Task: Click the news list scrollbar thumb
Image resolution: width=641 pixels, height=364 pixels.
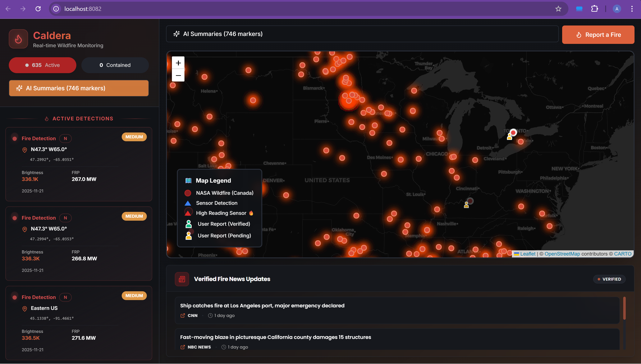Action: click(x=624, y=308)
